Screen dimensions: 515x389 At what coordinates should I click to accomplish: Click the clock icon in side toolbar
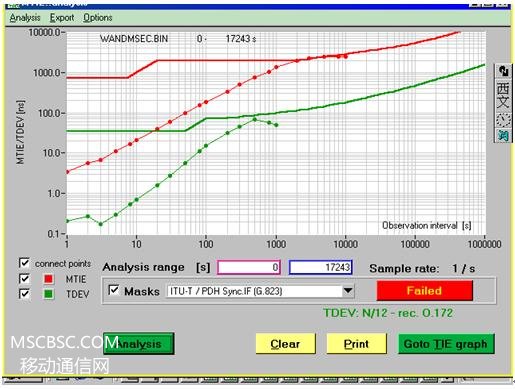(503, 120)
